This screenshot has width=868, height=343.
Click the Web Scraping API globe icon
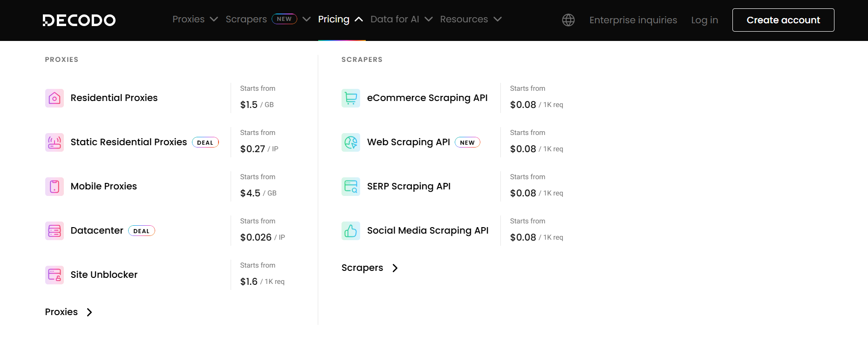tap(350, 142)
